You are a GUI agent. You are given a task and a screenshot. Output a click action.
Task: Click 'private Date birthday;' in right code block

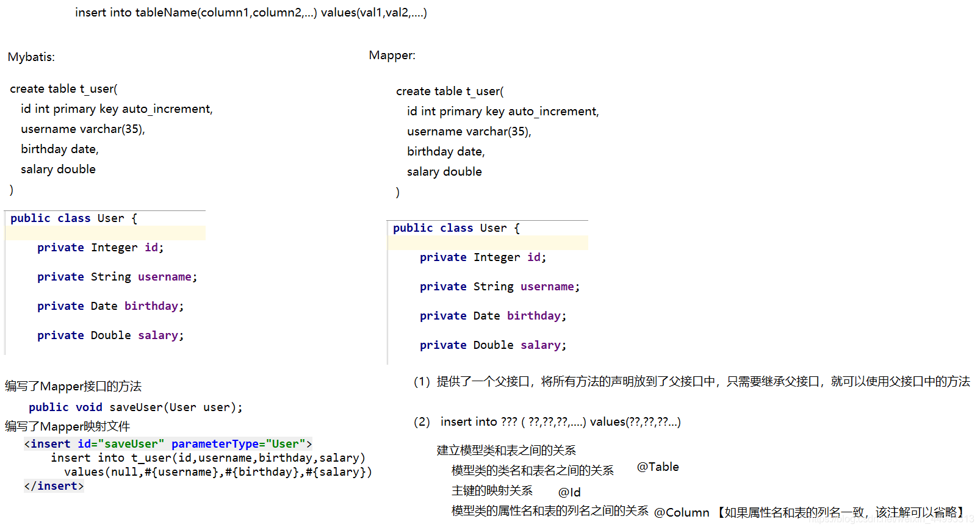[x=493, y=316]
